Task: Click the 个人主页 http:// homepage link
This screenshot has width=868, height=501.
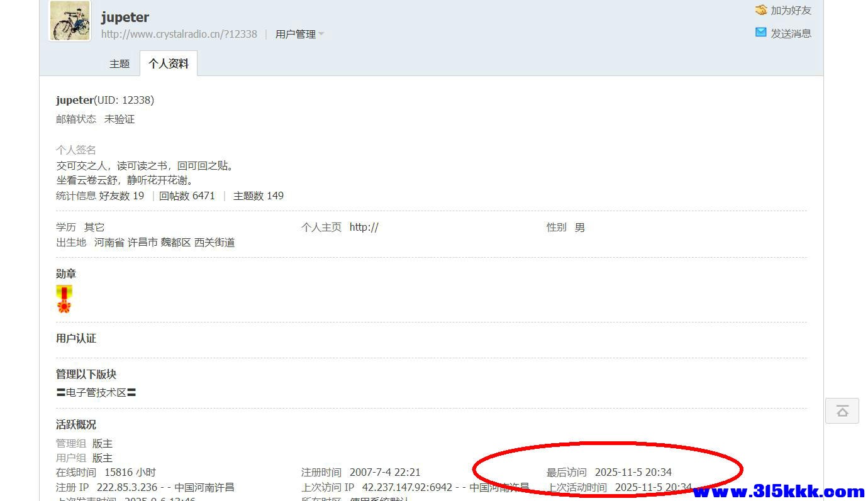Action: [364, 227]
